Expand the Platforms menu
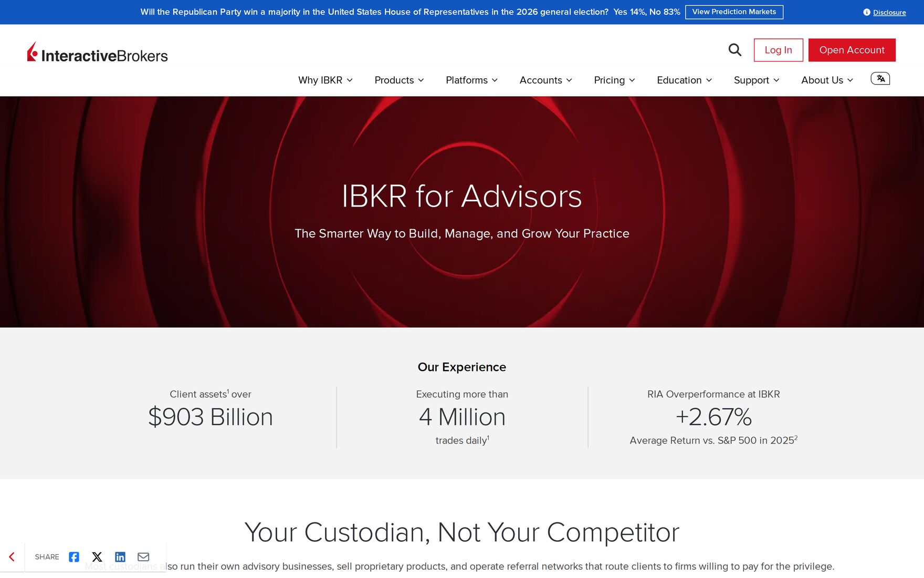Screen dimensions: 924x578 (471, 80)
